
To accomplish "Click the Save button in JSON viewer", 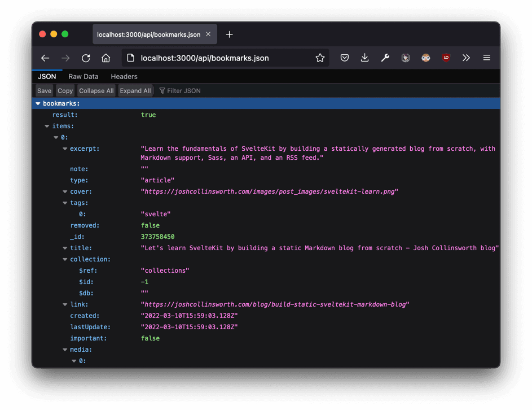I will click(44, 91).
